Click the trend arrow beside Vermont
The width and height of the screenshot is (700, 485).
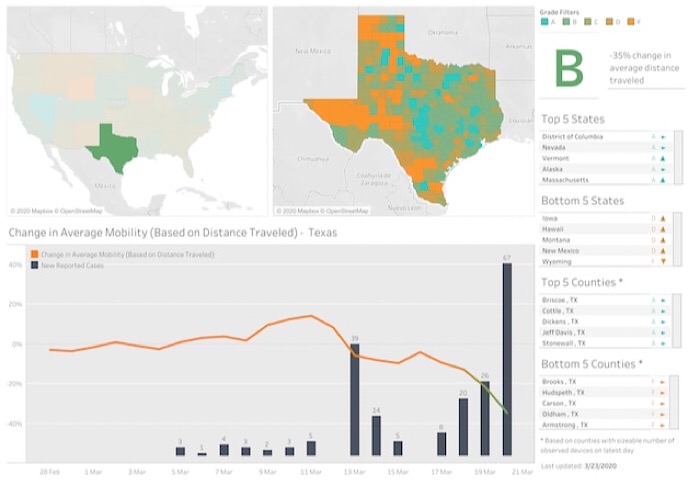(662, 158)
